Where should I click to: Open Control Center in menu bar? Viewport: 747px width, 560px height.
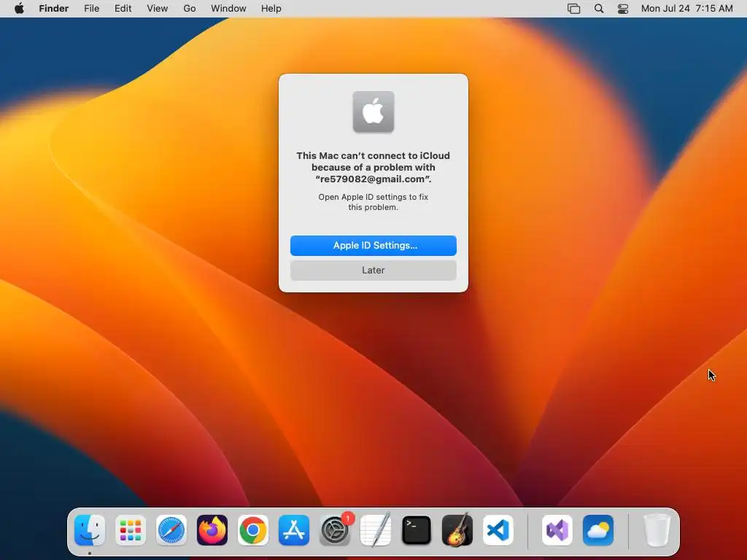[623, 9]
